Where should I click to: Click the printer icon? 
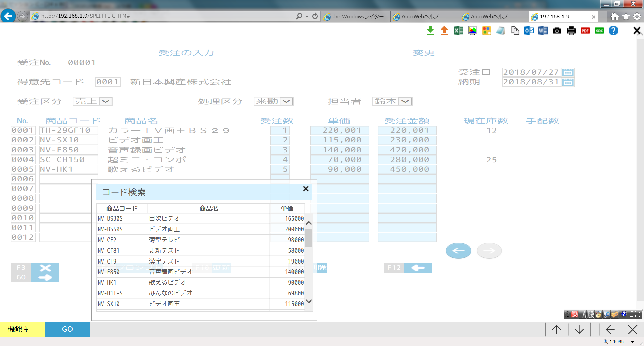pos(571,31)
